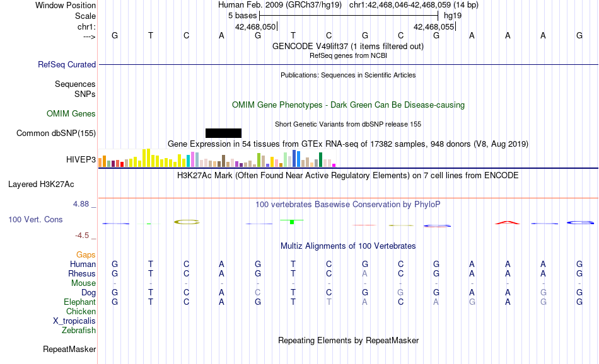
Task: Click the RefSeq Curated track label
Action: pos(67,64)
